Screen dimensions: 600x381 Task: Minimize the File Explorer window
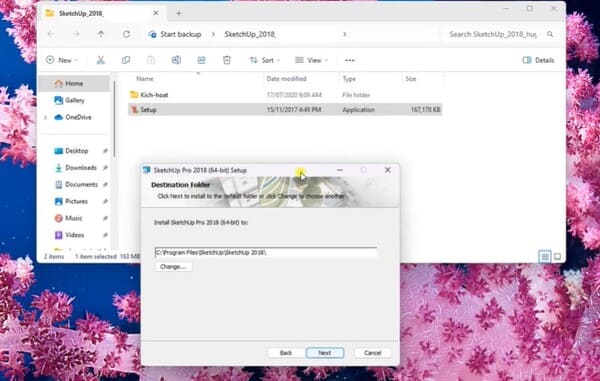(506, 8)
